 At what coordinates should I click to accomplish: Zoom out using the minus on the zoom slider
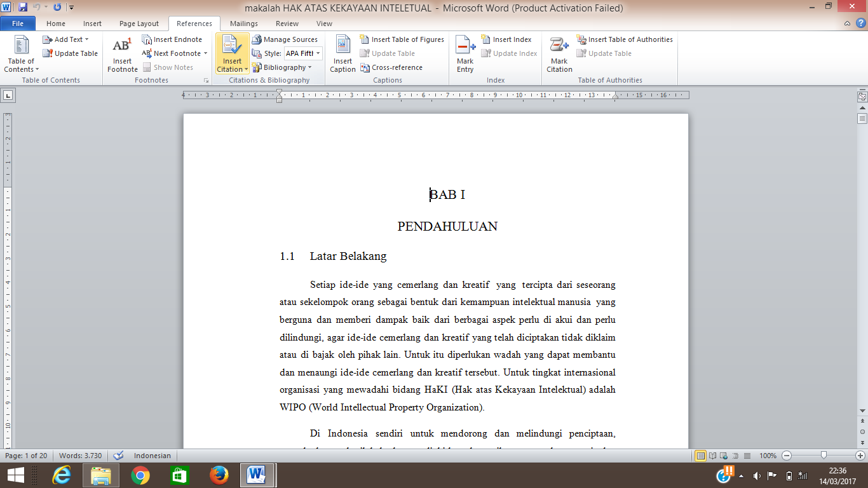coord(787,456)
